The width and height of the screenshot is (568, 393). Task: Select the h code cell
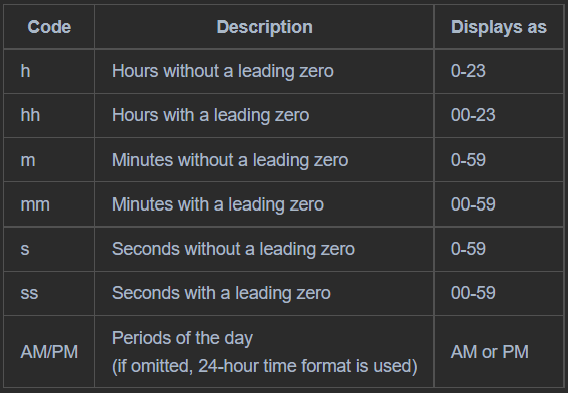[25, 71]
